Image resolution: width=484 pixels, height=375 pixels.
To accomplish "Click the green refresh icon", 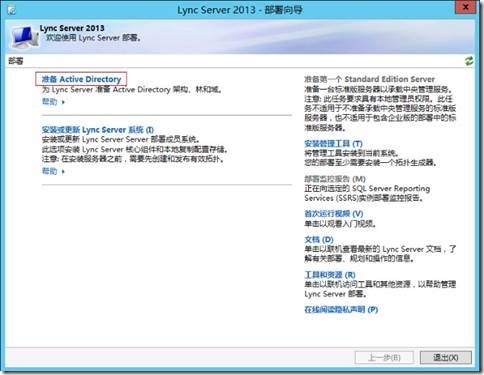I will [x=469, y=61].
